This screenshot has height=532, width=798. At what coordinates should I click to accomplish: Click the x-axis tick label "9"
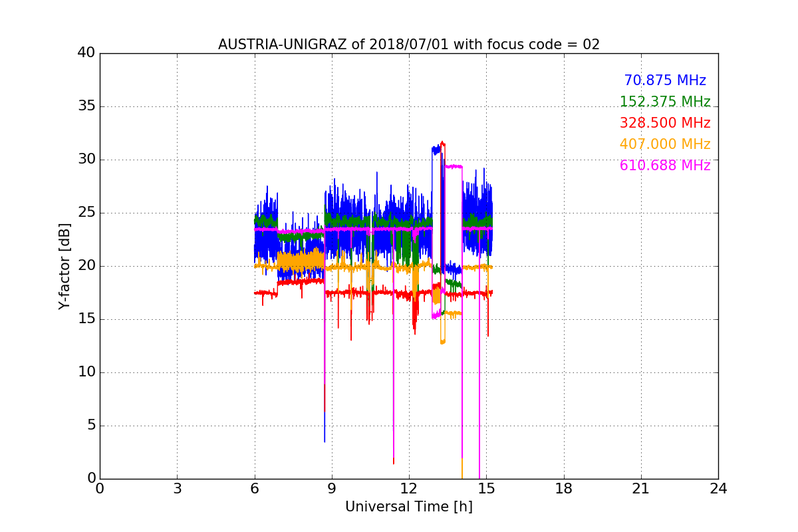point(332,488)
